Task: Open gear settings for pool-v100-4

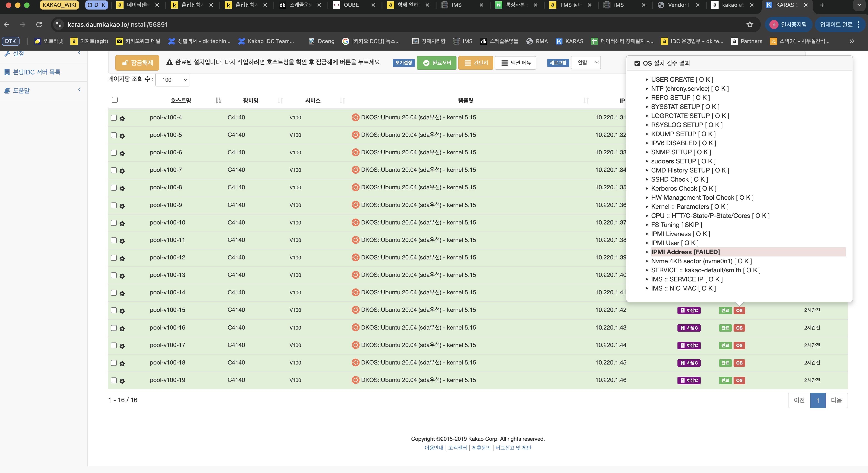Action: click(122, 118)
